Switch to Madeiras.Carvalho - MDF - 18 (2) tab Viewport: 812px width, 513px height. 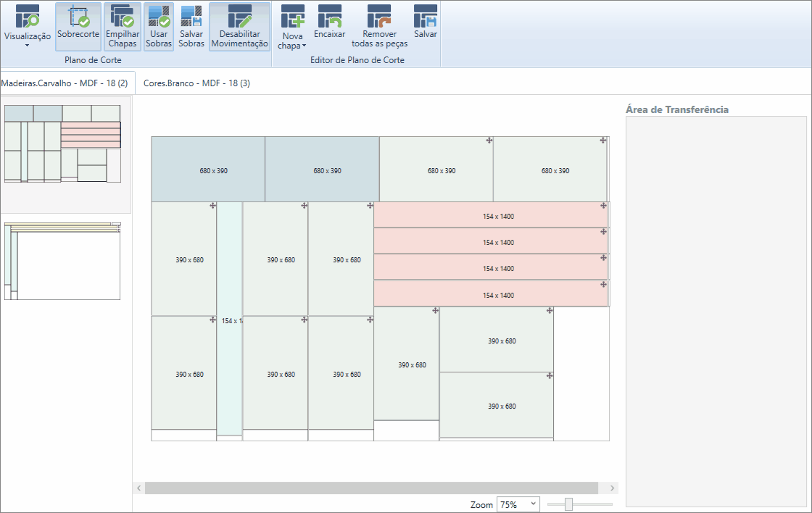point(65,83)
